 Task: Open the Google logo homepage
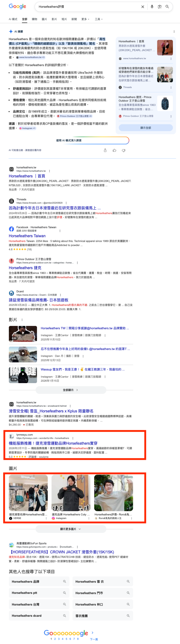17,6
